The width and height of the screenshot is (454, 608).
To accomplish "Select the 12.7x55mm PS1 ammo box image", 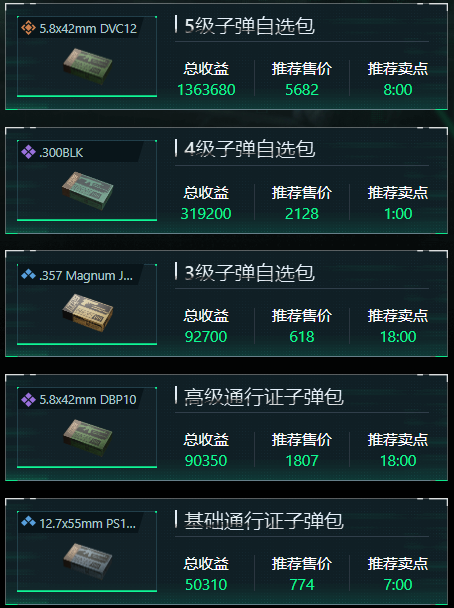I will (88, 561).
